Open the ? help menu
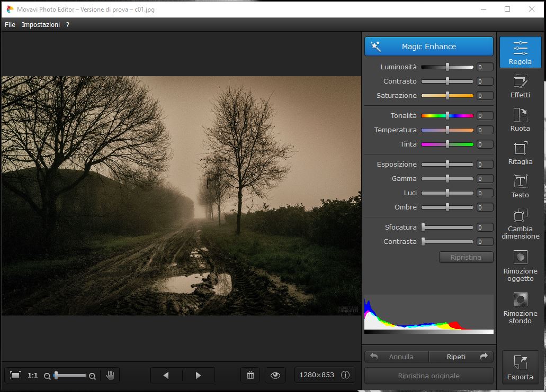 pyautogui.click(x=68, y=25)
